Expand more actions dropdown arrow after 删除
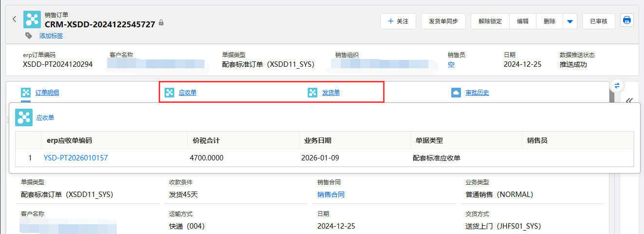The width and height of the screenshot is (644, 234). pyautogui.click(x=570, y=21)
